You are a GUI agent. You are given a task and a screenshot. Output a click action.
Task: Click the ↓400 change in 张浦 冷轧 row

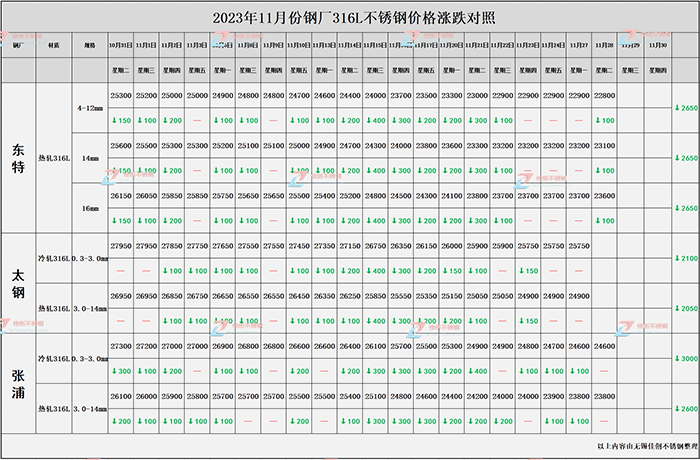point(477,371)
